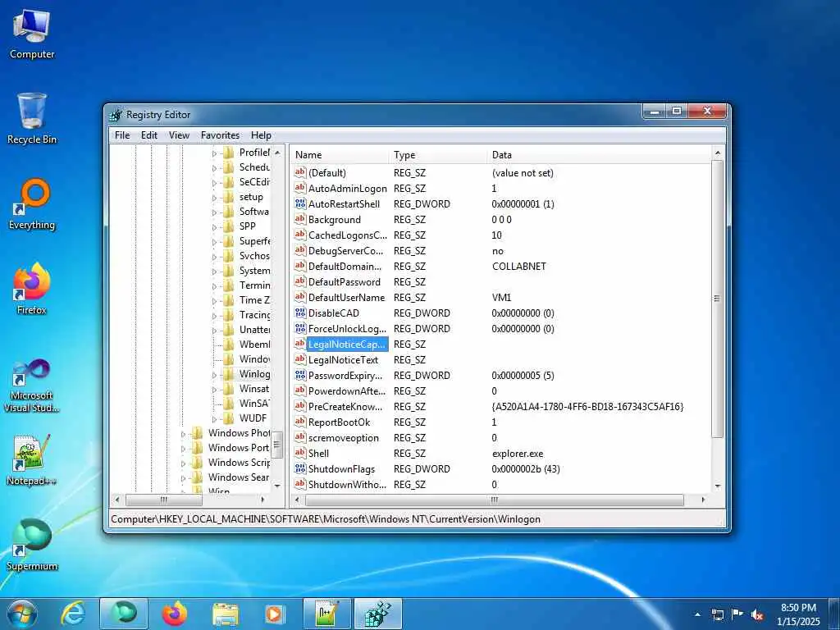Click the tree pane scroll down arrow
The height and width of the screenshot is (630, 840).
click(277, 486)
